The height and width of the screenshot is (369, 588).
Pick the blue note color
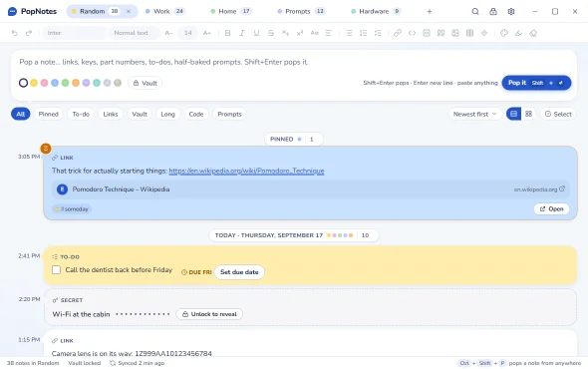click(55, 83)
